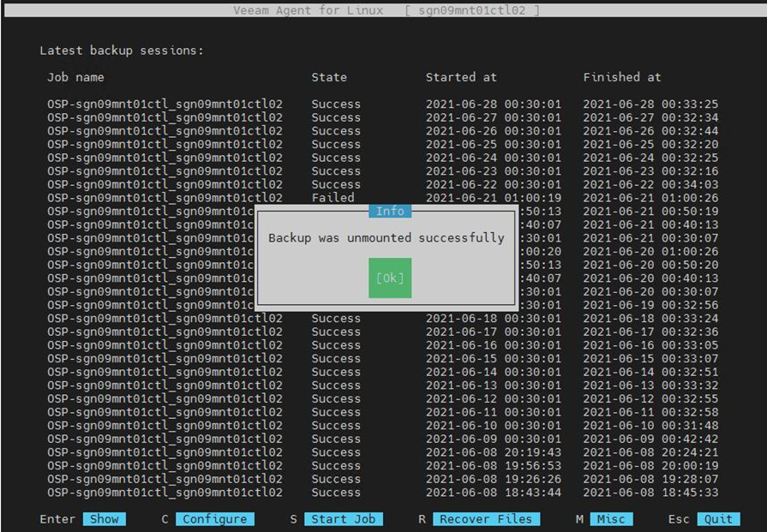Open the Configure option

tap(214, 519)
